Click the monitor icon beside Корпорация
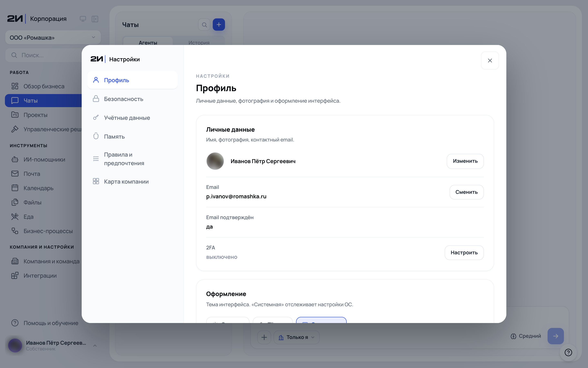This screenshot has width=588, height=368. point(83,19)
